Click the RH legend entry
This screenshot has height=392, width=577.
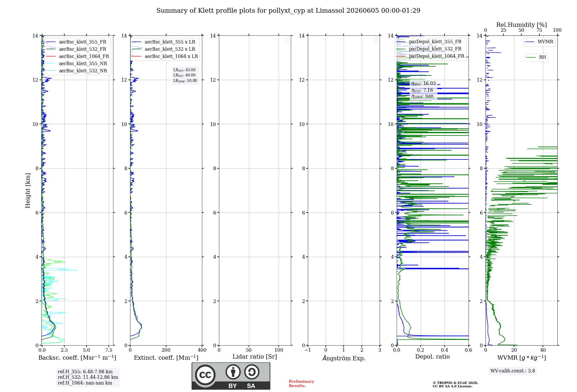(x=536, y=57)
